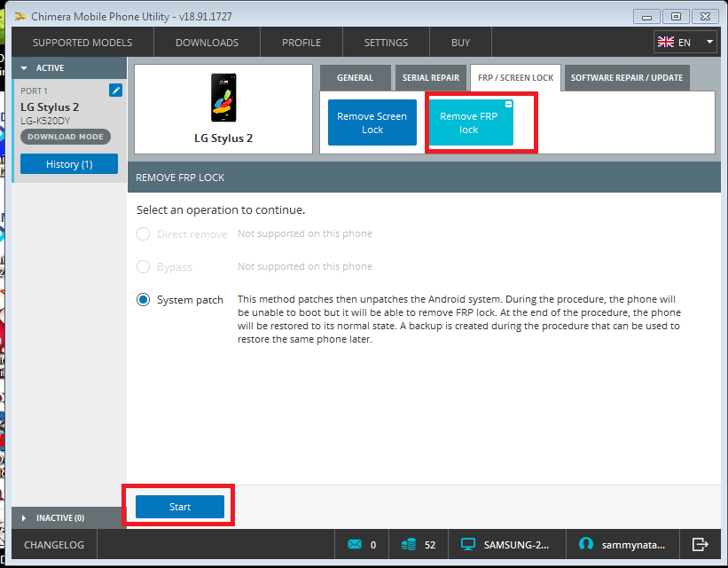This screenshot has width=728, height=568.
Task: Click the Start button
Action: [x=180, y=507]
